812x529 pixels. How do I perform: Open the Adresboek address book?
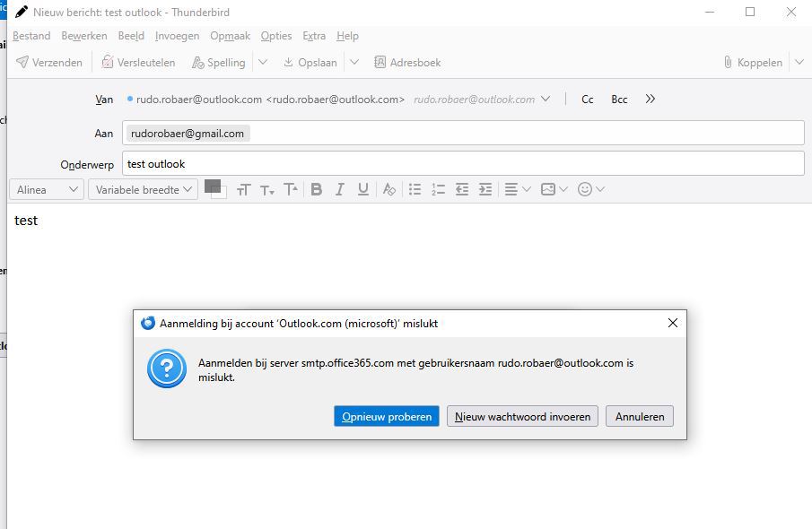click(x=407, y=63)
